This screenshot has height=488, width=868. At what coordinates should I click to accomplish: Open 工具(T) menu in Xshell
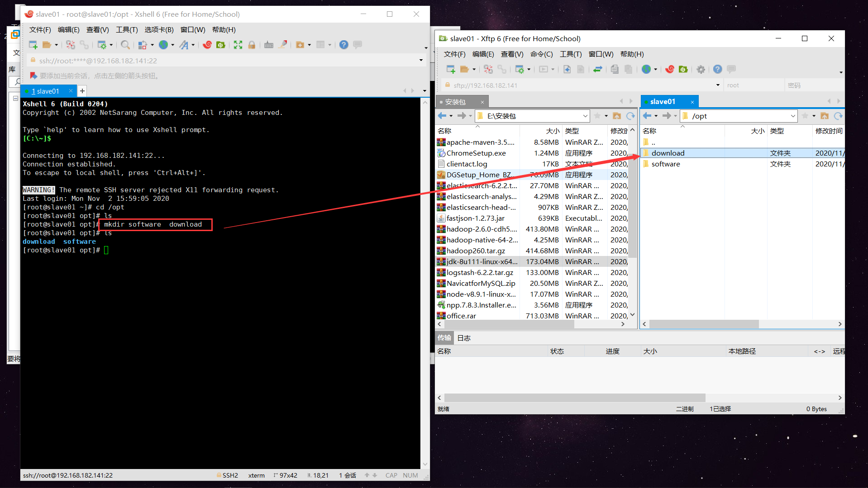[x=127, y=30]
